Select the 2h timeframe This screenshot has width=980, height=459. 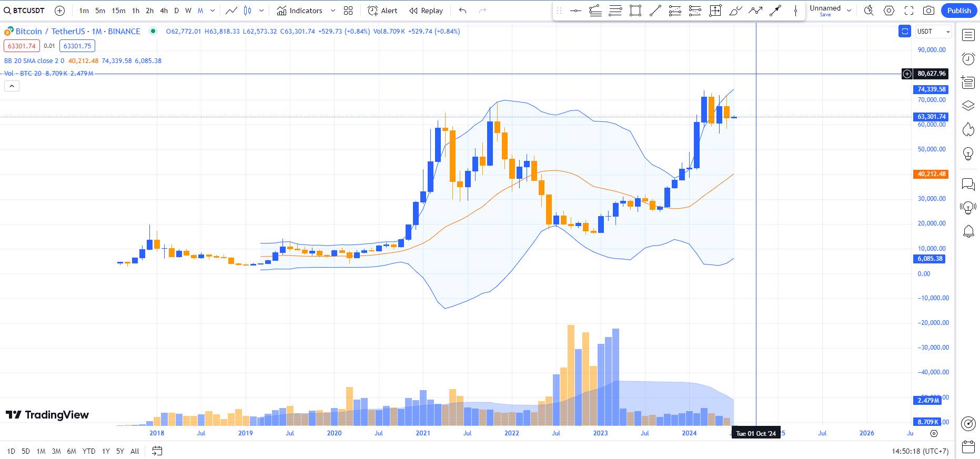(150, 11)
